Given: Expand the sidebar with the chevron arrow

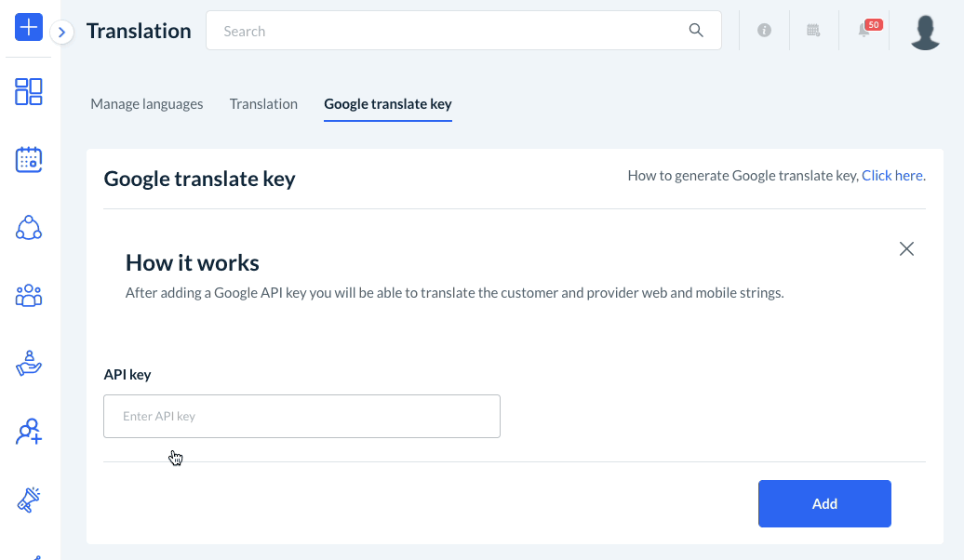Looking at the screenshot, I should (61, 33).
